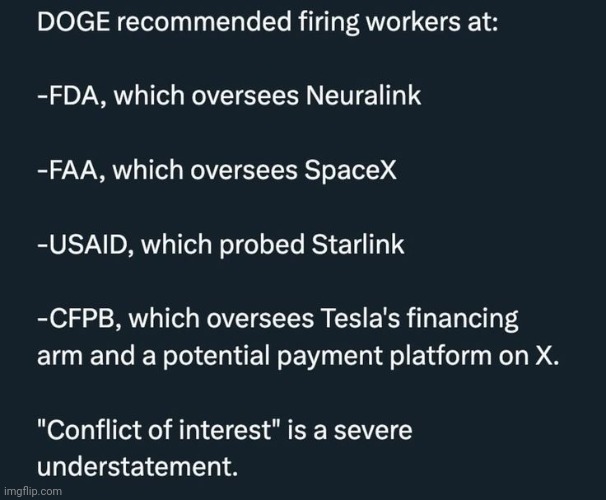This screenshot has width=606, height=500.
Task: Click the word potential
Action: (x=216, y=356)
